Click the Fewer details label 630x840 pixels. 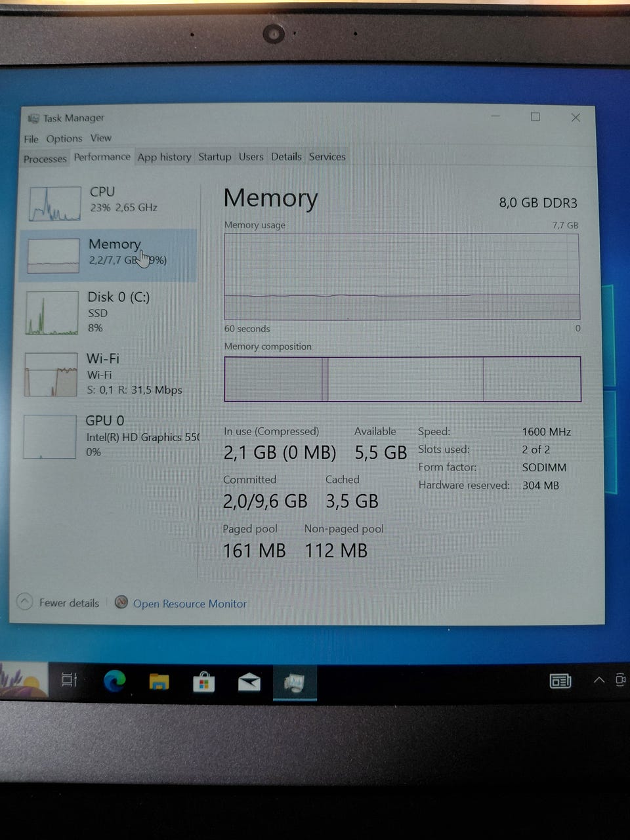tap(69, 602)
